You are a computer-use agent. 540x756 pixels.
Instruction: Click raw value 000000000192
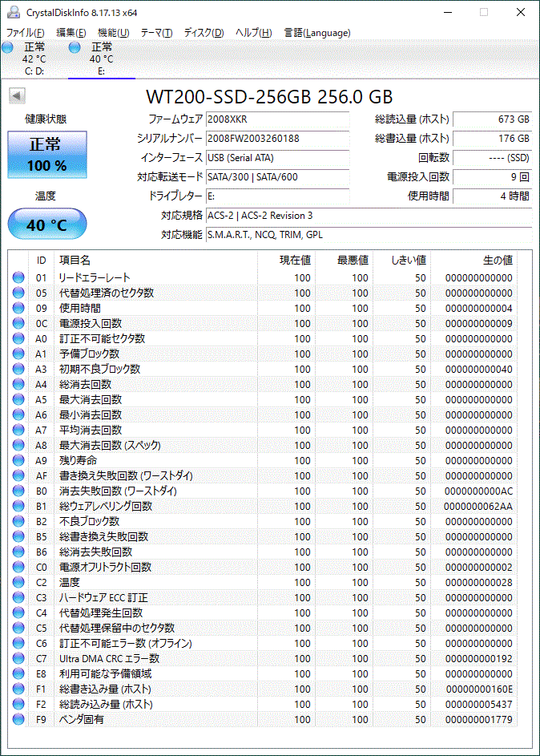tap(479, 659)
